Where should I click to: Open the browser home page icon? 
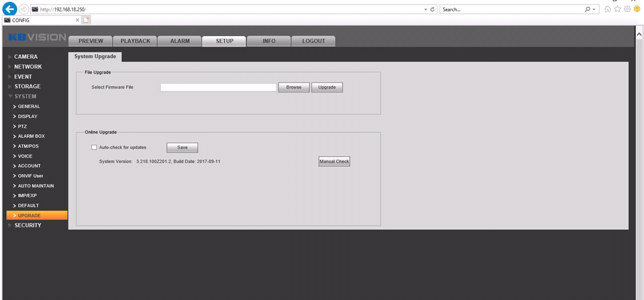coord(607,10)
